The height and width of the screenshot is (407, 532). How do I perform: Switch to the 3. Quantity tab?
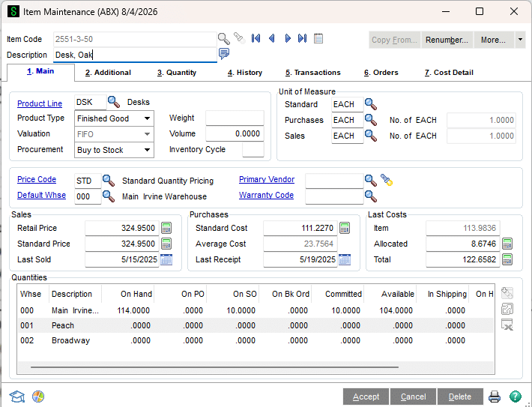(177, 72)
